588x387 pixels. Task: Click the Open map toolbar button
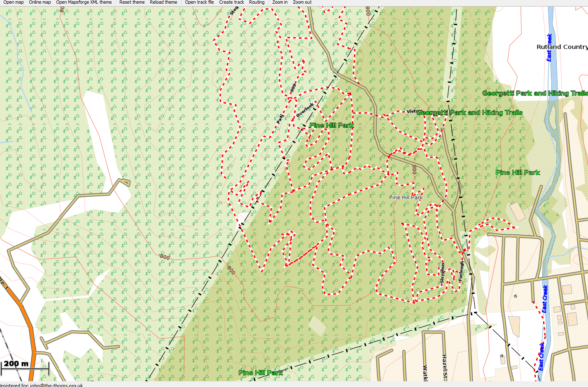point(14,2)
